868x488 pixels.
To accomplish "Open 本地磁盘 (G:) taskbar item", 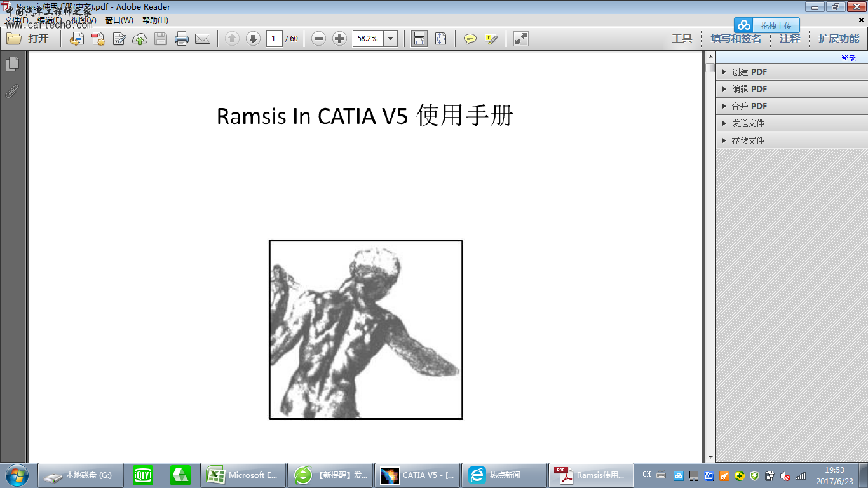I will [80, 475].
